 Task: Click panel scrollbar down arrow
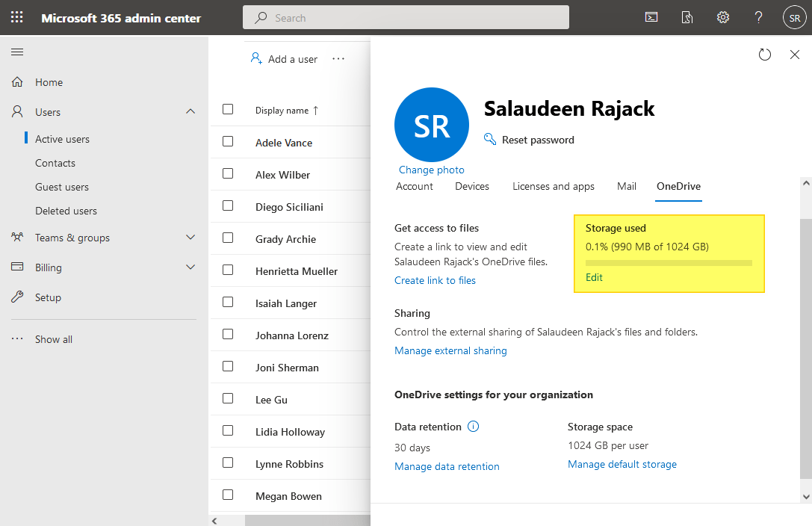pos(806,497)
